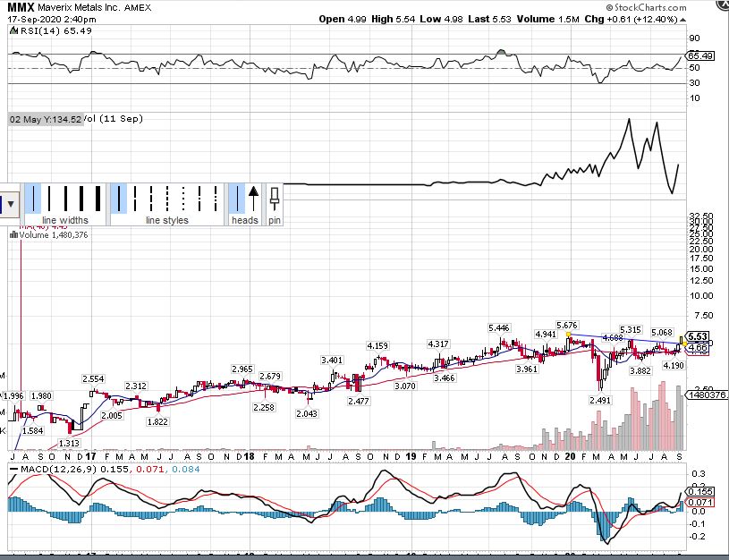Screen dimensions: 729x560
Task: Click the 5.676 price high label
Action: coord(567,325)
